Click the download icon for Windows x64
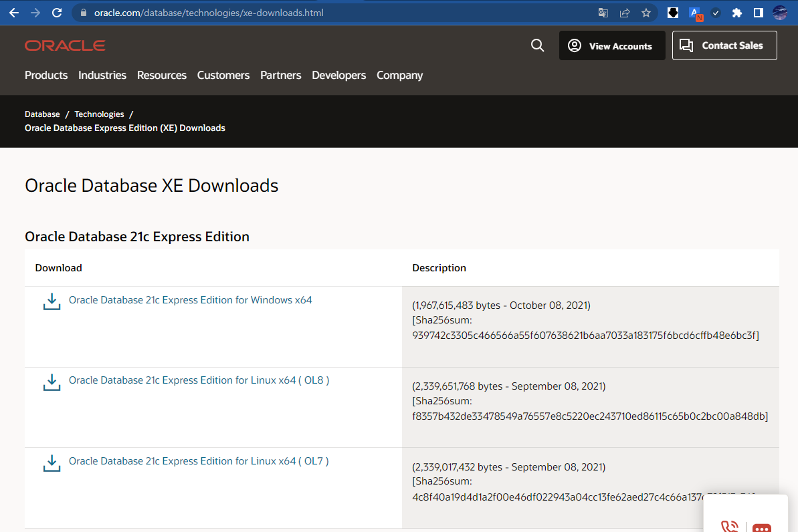Image resolution: width=798 pixels, height=532 pixels. point(52,301)
